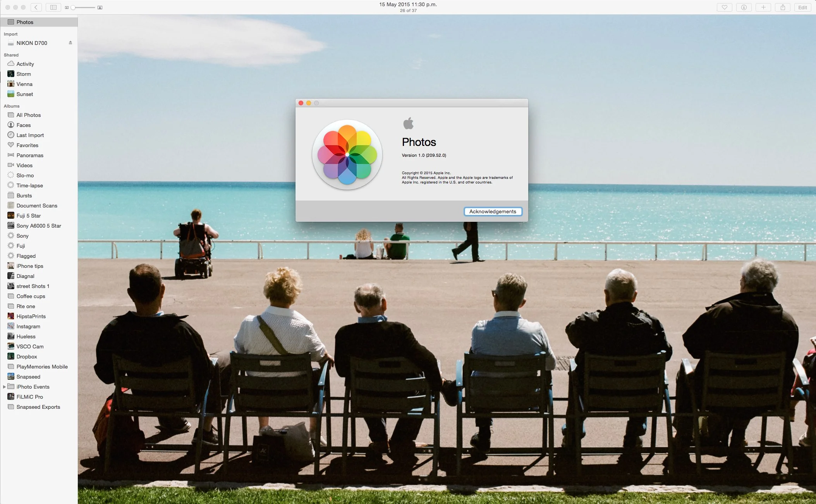The image size is (816, 504).
Task: Click the Activity cloud icon
Action: coord(11,64)
